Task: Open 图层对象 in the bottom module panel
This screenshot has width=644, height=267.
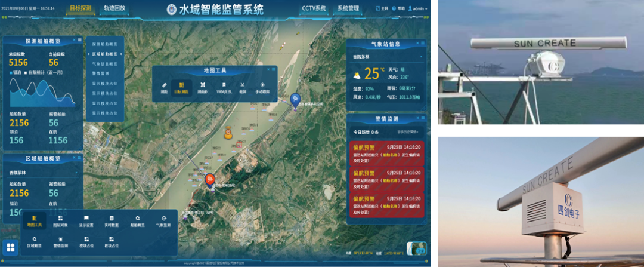Action: [61, 221]
